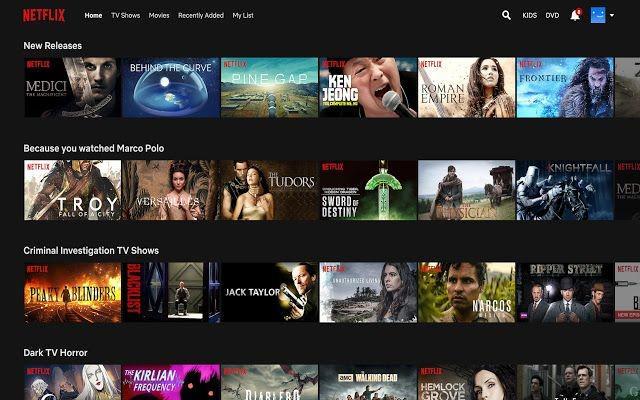Open Criminal Investigation TV Shows heading
Viewport: 640px width, 400px height.
coord(91,251)
